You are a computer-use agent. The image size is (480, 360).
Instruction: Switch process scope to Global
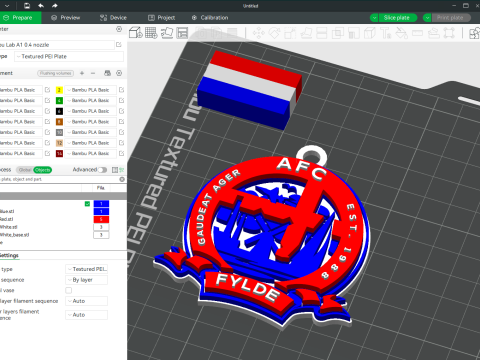coord(25,170)
